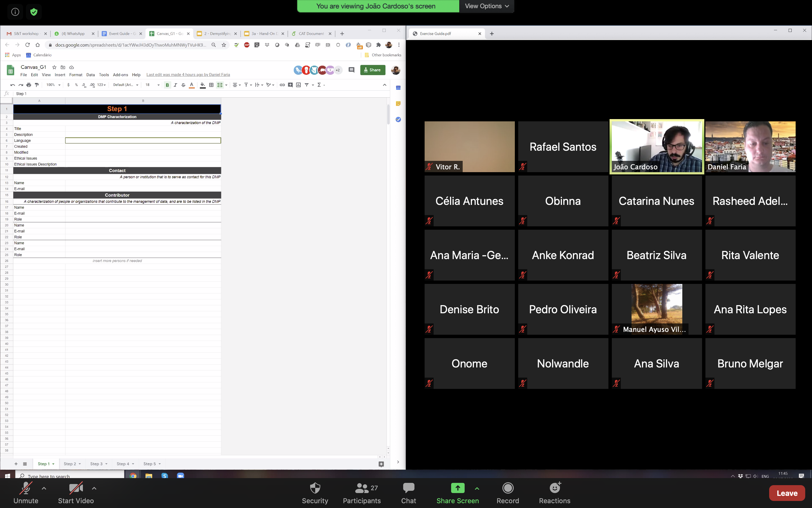This screenshot has height=508, width=812.
Task: Open comment history in Sheets
Action: [351, 70]
